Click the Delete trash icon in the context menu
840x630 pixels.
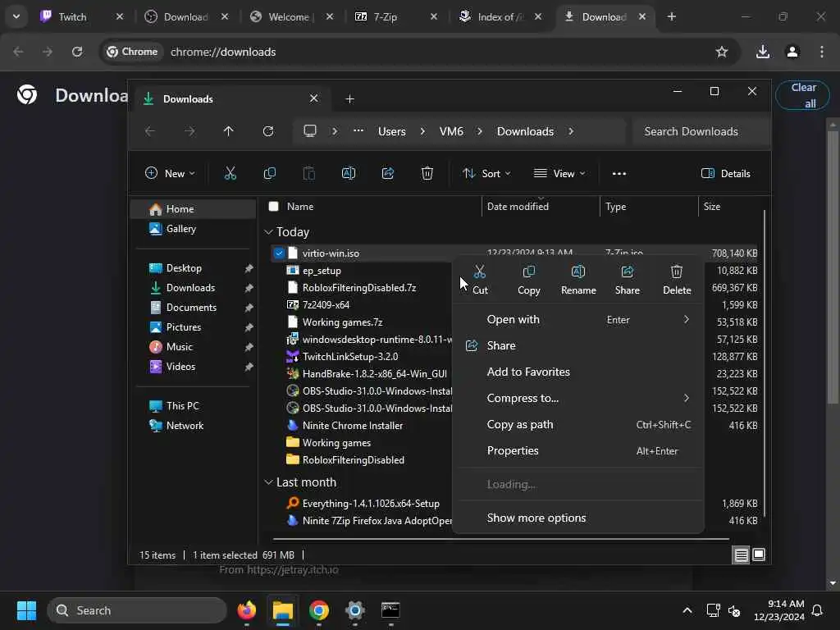[677, 272]
